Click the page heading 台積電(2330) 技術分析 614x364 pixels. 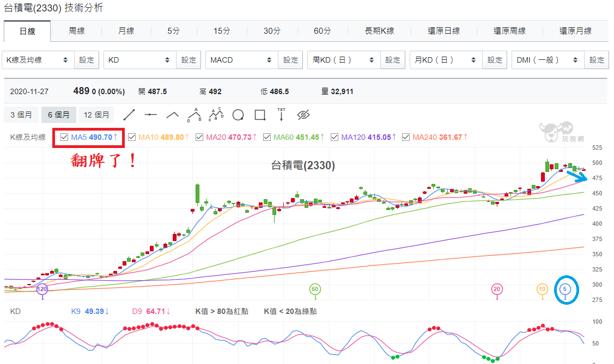click(x=53, y=8)
